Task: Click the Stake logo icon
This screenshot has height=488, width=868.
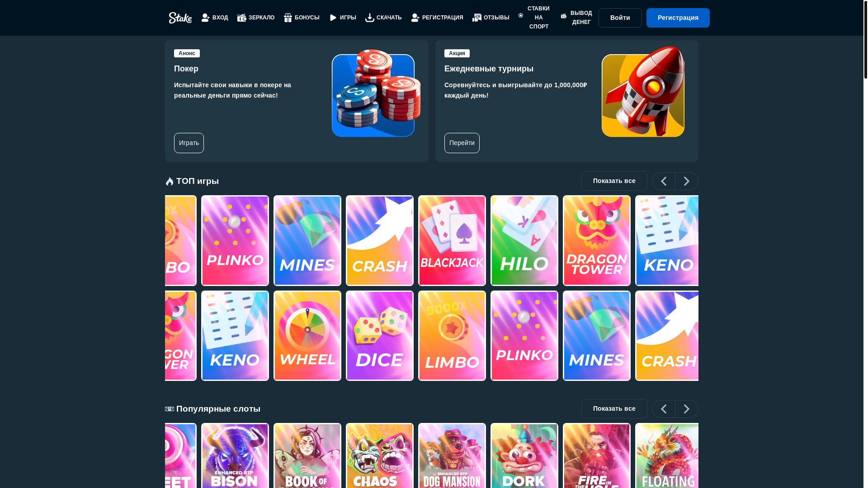Action: [180, 18]
